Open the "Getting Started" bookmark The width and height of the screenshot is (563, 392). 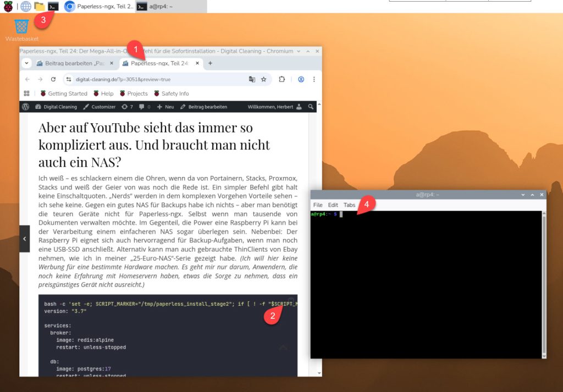click(64, 93)
